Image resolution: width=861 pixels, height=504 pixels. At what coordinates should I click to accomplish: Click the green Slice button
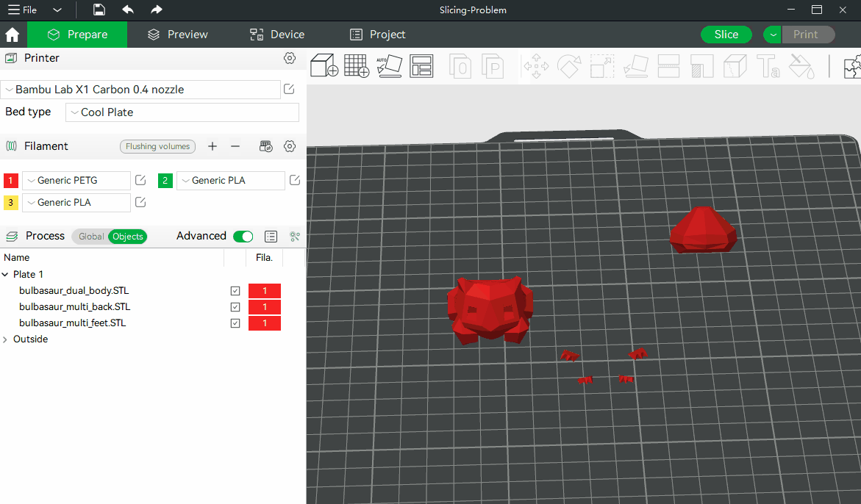tap(726, 35)
